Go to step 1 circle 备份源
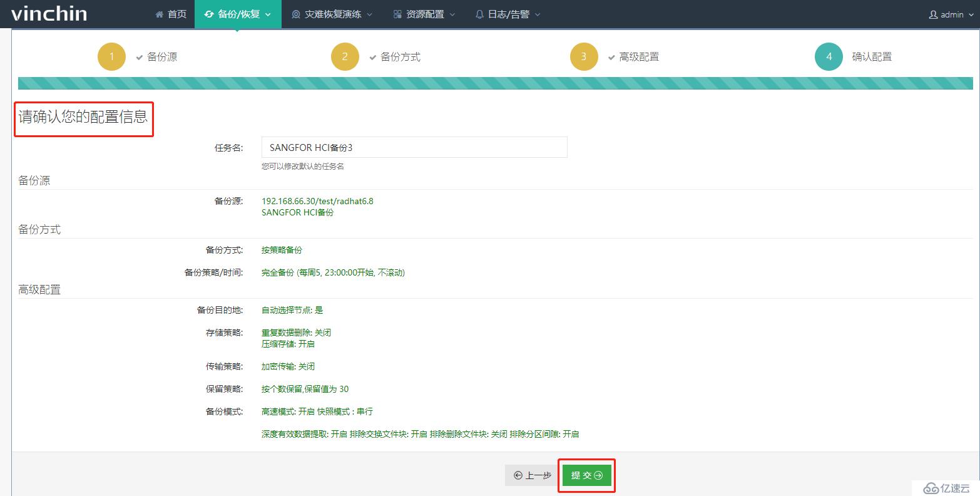 112,56
